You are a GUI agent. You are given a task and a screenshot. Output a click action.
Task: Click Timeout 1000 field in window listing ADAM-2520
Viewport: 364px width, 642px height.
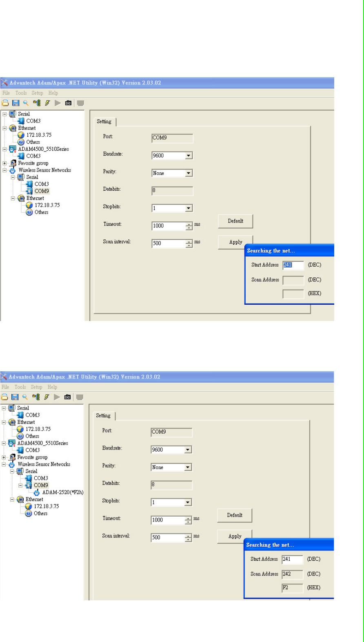[168, 520]
